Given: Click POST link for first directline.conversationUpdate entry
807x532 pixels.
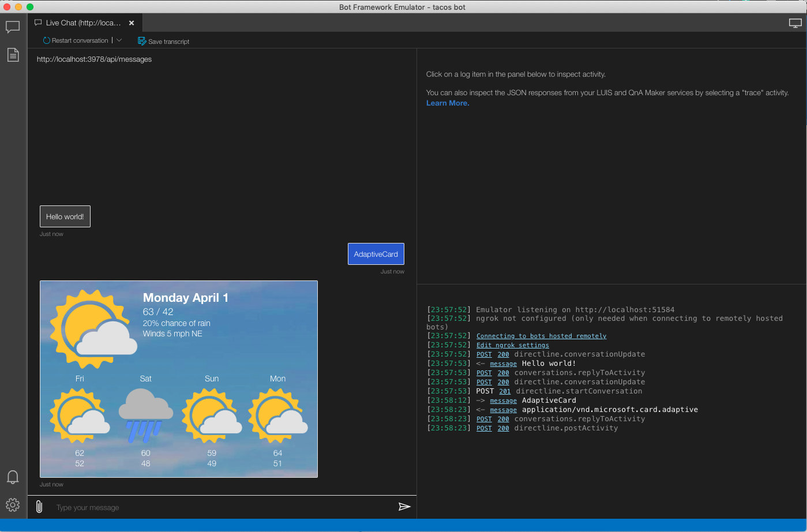Looking at the screenshot, I should (x=484, y=354).
